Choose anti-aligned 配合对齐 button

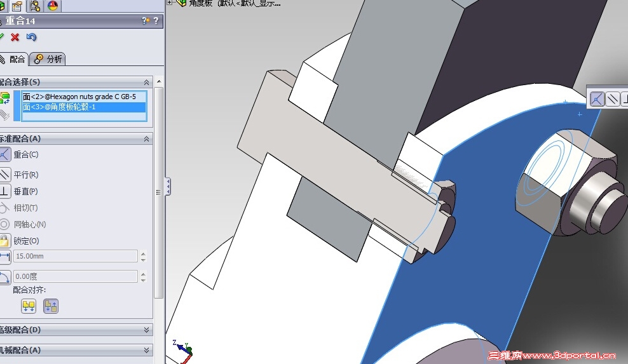point(51,306)
